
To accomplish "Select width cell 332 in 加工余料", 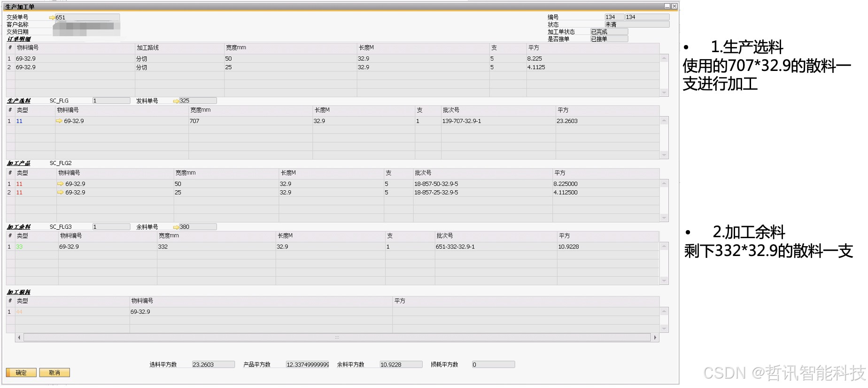I will [216, 247].
